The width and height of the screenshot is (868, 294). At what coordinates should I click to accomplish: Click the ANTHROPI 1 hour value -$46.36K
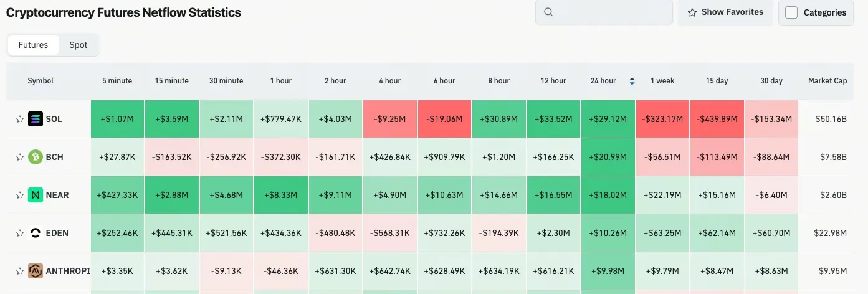coord(280,271)
